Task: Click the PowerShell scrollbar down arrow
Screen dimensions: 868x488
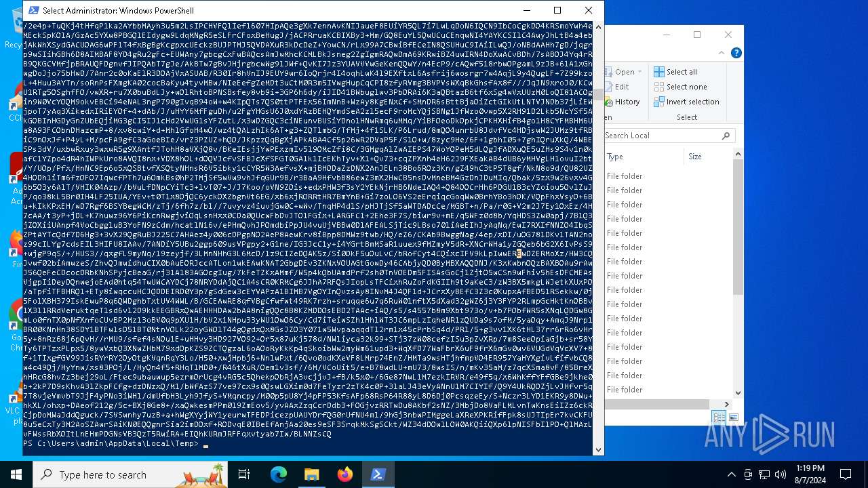Action: 598,449
